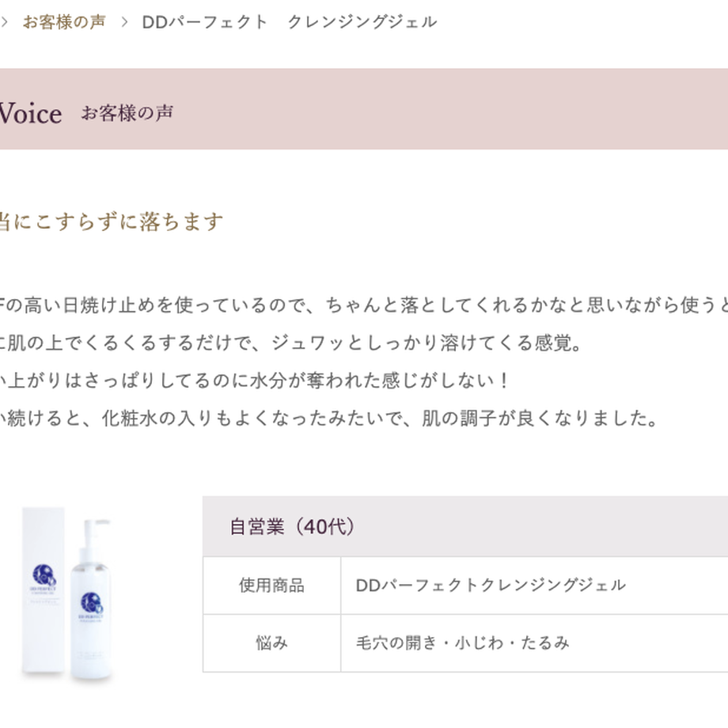The height and width of the screenshot is (728, 728).
Task: Click the 使用商品 table label
Action: pos(272,586)
